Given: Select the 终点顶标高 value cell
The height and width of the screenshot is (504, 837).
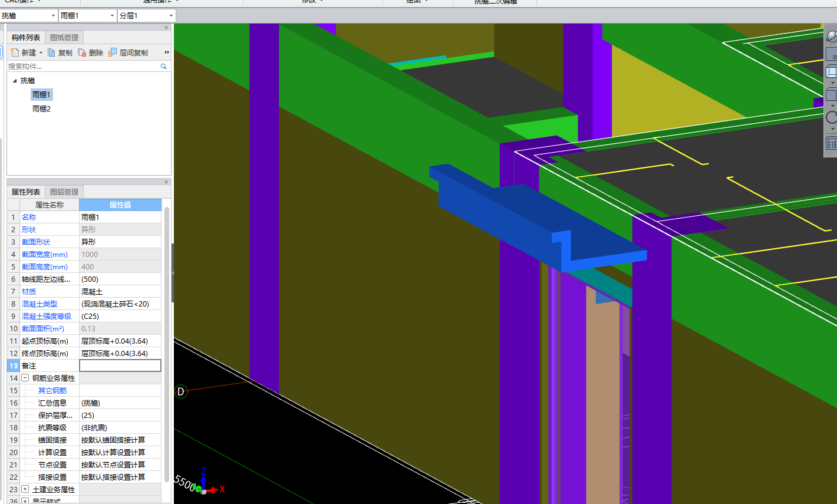Looking at the screenshot, I should 120,354.
